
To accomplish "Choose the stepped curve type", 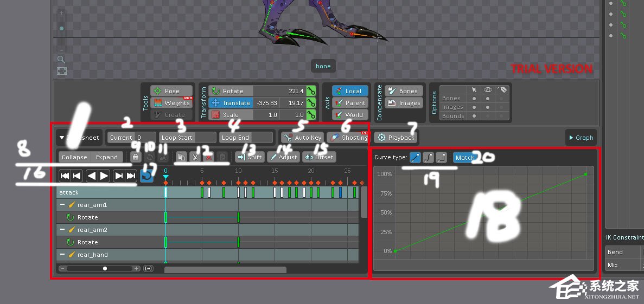I will (442, 157).
